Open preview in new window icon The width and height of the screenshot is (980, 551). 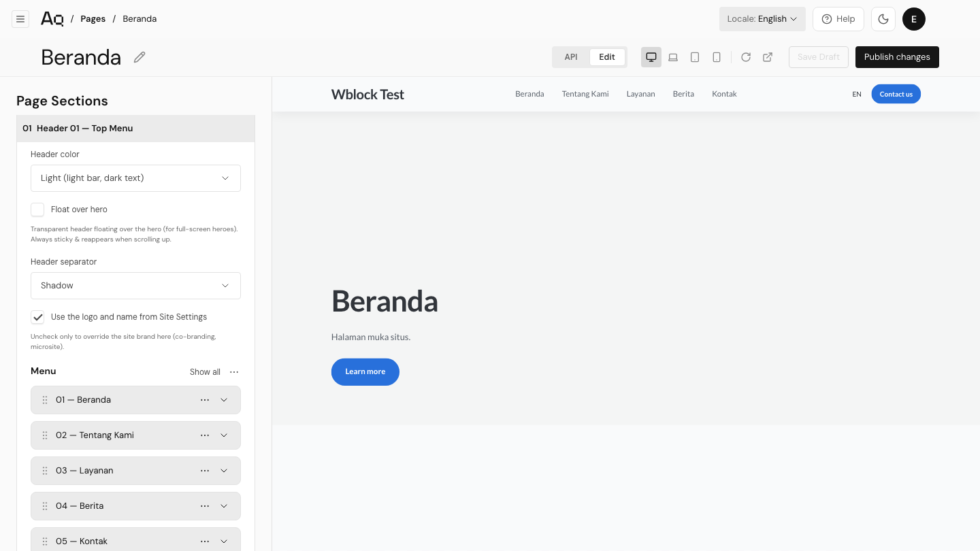[x=768, y=57]
